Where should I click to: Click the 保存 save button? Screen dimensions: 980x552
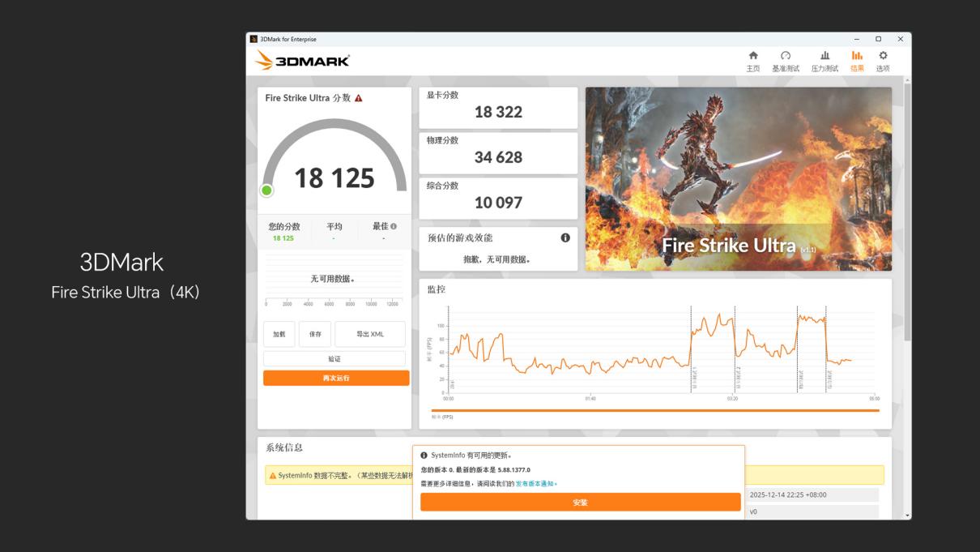pos(315,334)
